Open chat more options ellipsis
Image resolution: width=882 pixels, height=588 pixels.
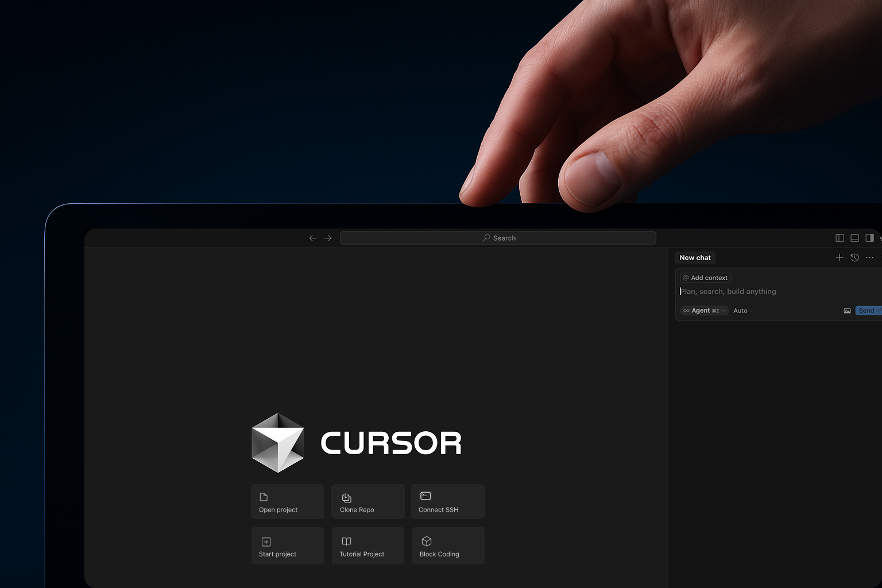[x=870, y=258]
